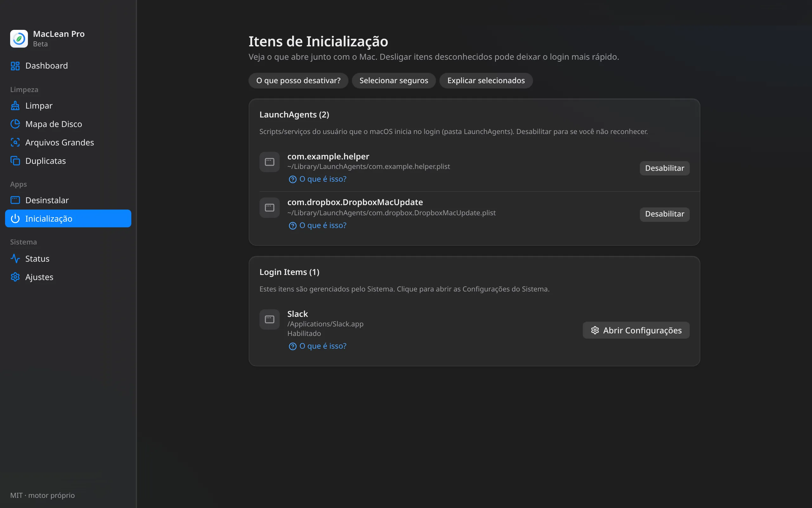Image resolution: width=812 pixels, height=508 pixels.
Task: Click the Arquivos Grandes scan icon
Action: pyautogui.click(x=15, y=143)
